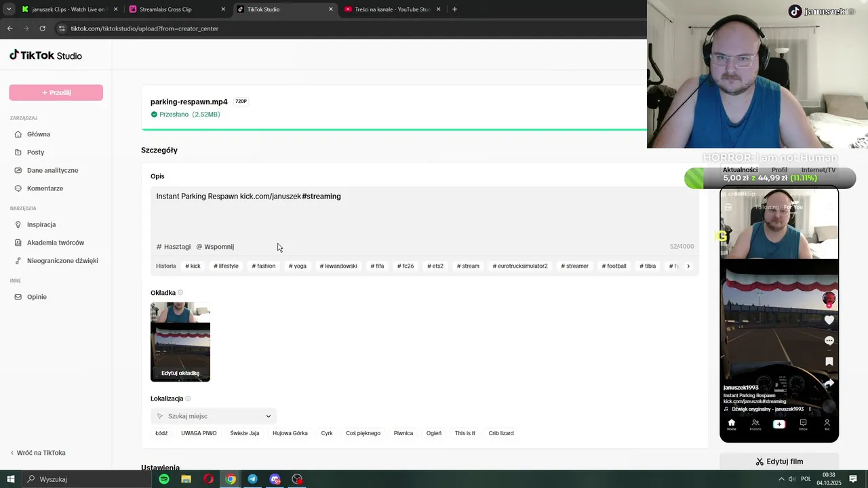Expand more hashtag suggestions with right chevron
This screenshot has width=868, height=488.
click(x=688, y=266)
